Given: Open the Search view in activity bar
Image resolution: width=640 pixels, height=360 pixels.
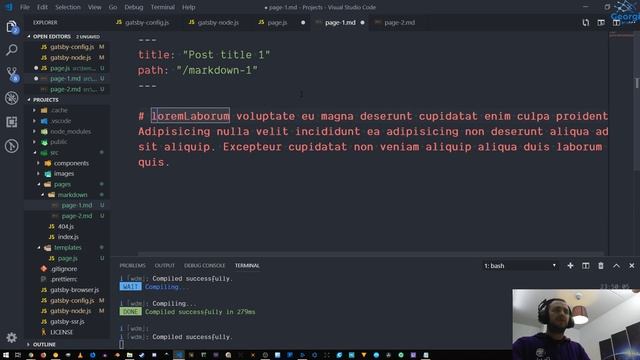Looking at the screenshot, I should (x=12, y=50).
